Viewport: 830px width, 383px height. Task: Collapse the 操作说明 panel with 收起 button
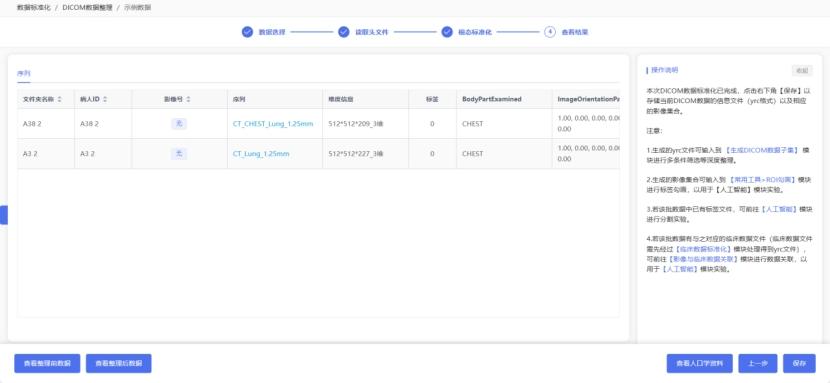[x=802, y=70]
